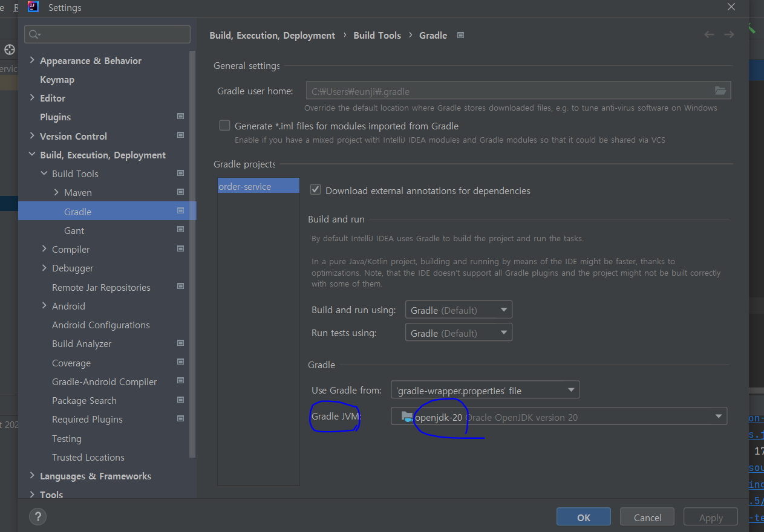Screen dimensions: 764x532
Task: Open Plugins settings page
Action: (x=55, y=117)
